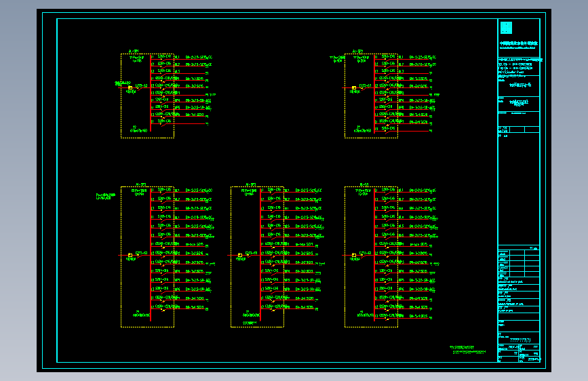
Task: Click the green notes text near the drawing's bottom-right
Action: coord(468,350)
